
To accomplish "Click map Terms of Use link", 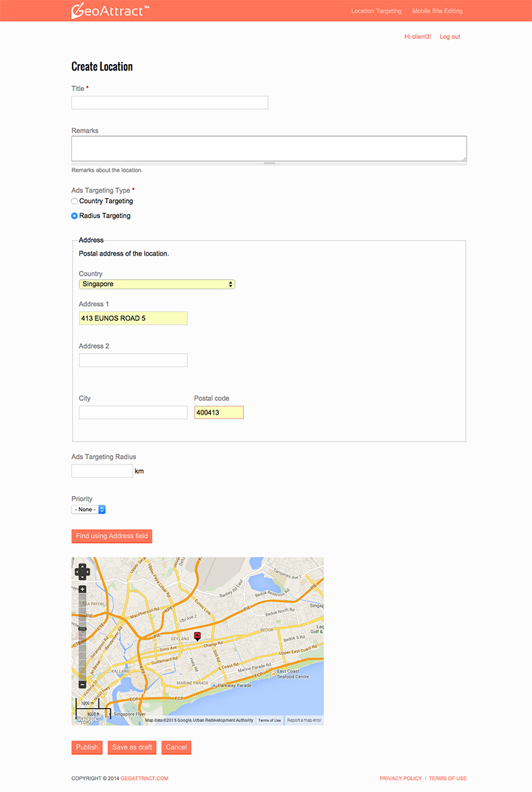I will click(x=269, y=721).
